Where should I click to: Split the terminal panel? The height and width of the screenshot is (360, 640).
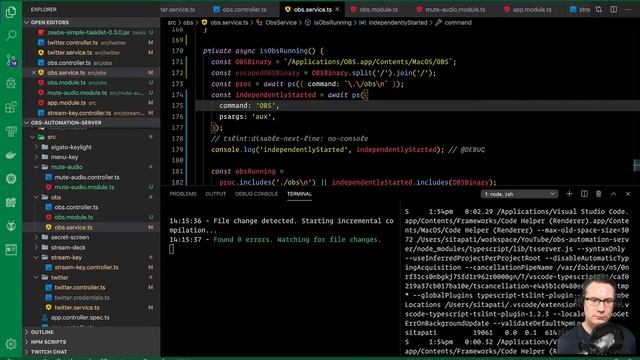tap(584, 194)
